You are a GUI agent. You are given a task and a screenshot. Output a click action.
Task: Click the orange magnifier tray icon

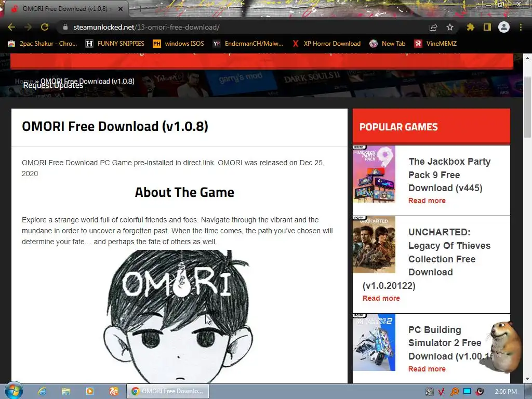pos(454,392)
